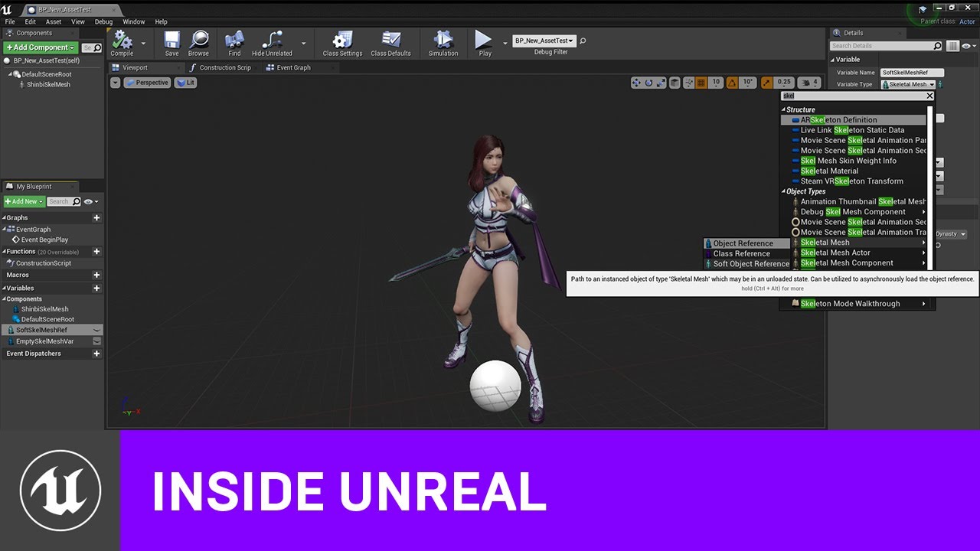Click the magnifier beside the Debug Filter
Screen dimensions: 980x551
(583, 41)
